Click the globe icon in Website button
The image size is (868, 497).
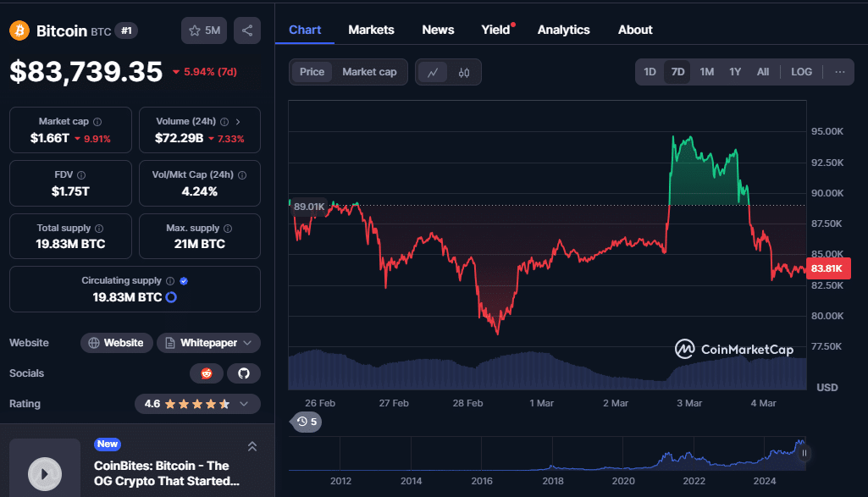tap(94, 343)
